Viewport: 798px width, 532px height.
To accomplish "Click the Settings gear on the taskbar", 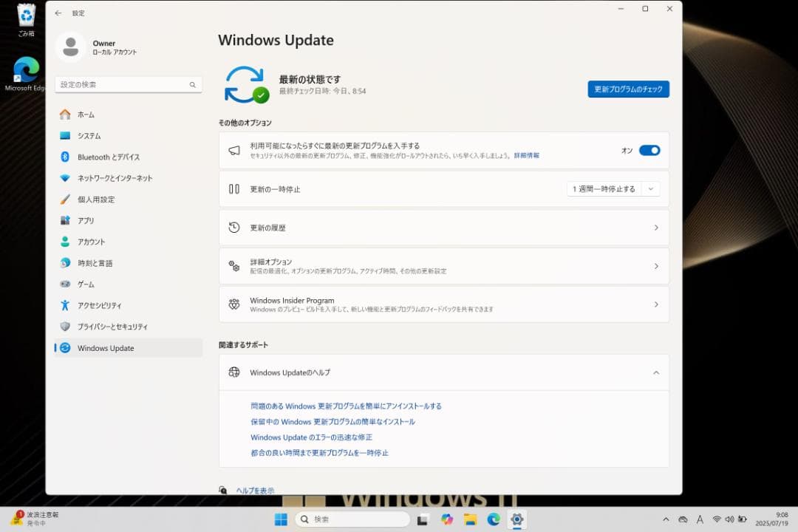I will click(517, 519).
